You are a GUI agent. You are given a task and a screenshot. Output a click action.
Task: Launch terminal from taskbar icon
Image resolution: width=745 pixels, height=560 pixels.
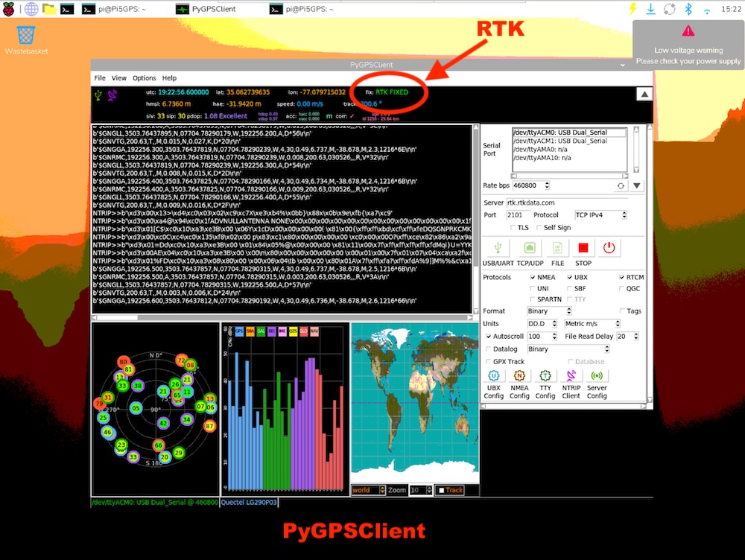coord(67,8)
